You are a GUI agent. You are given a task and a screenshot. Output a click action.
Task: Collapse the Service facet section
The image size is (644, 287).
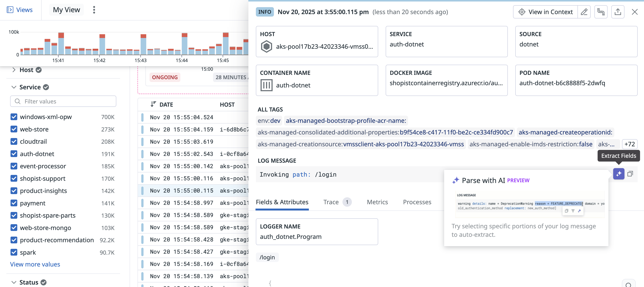14,87
